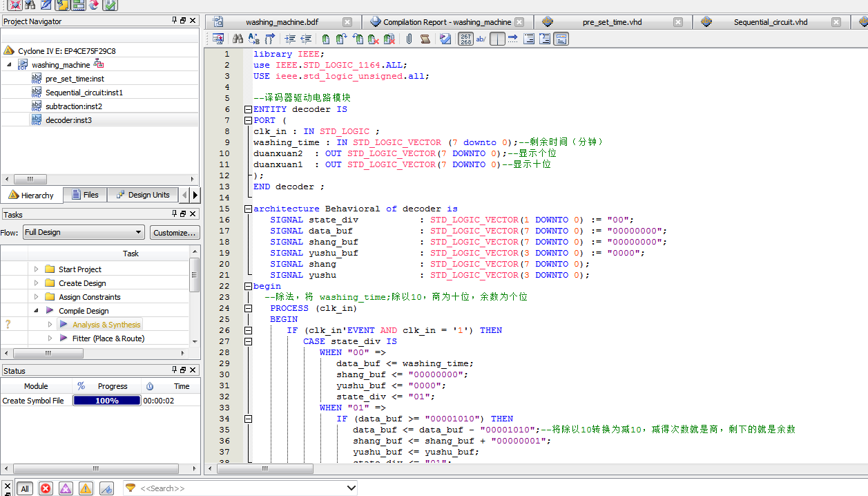Expand the Analysis & Synthesis task

[50, 325]
